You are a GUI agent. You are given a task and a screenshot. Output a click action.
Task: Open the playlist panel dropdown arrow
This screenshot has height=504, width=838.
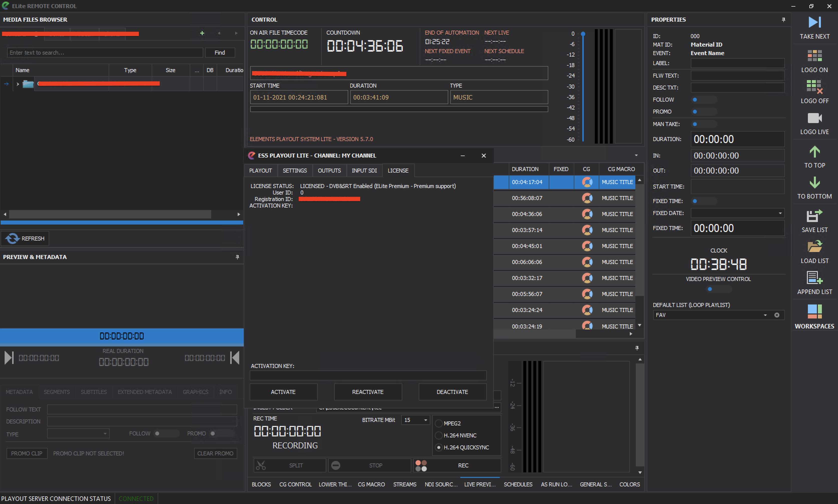tap(636, 155)
